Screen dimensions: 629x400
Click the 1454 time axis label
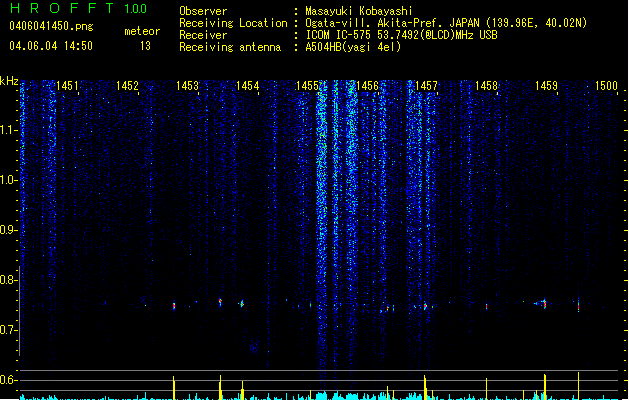247,85
